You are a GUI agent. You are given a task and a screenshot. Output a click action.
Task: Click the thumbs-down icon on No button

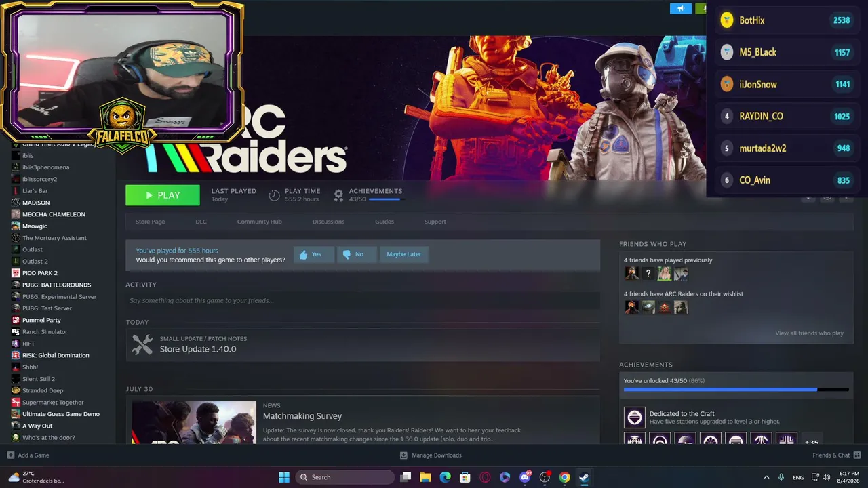(x=347, y=254)
